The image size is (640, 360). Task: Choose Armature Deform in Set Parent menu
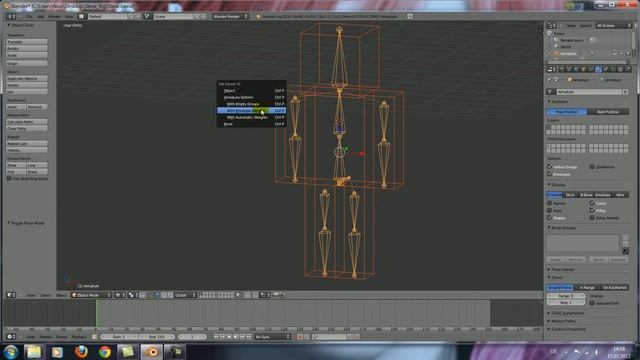click(251, 97)
